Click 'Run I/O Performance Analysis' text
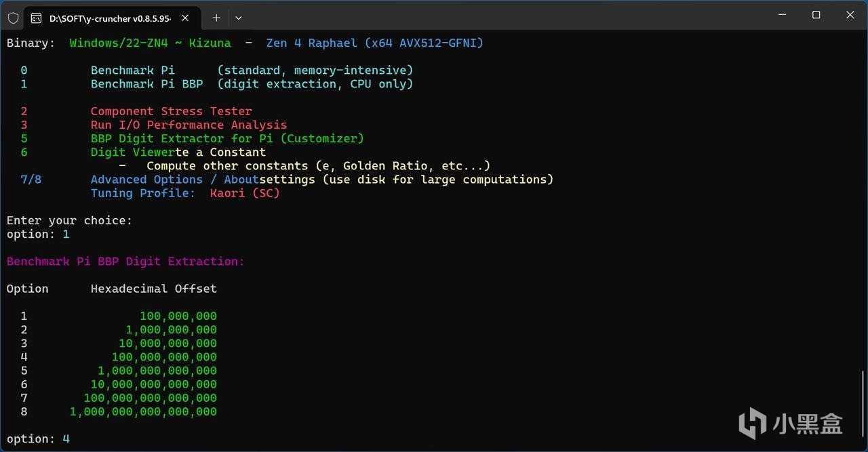The image size is (868, 452). tap(189, 125)
